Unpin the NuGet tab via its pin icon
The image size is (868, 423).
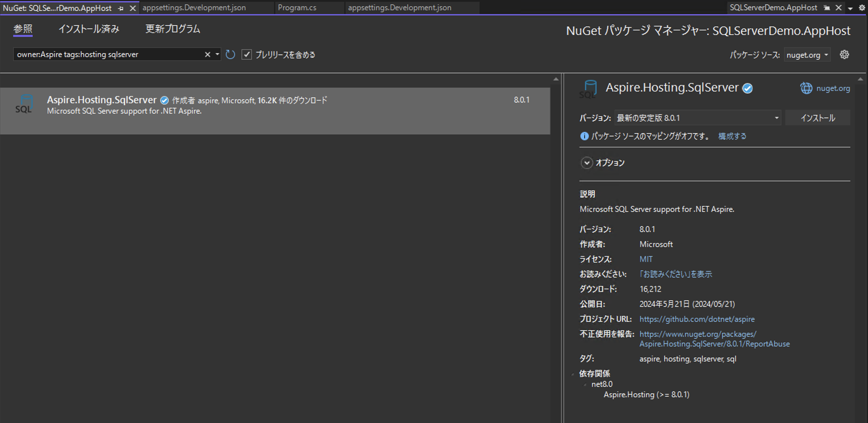[120, 8]
